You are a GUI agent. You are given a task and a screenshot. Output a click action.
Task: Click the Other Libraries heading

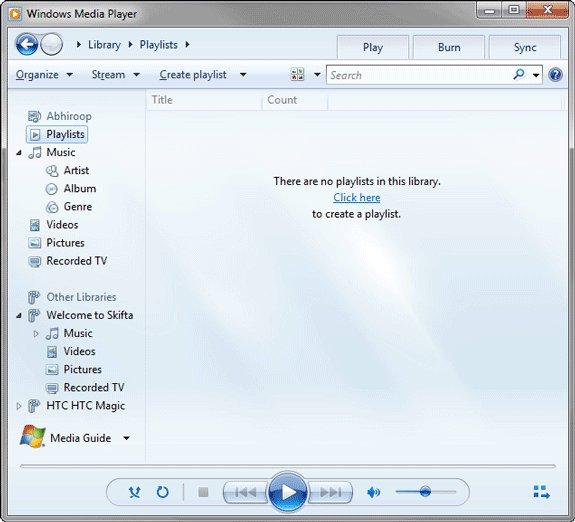(x=81, y=297)
